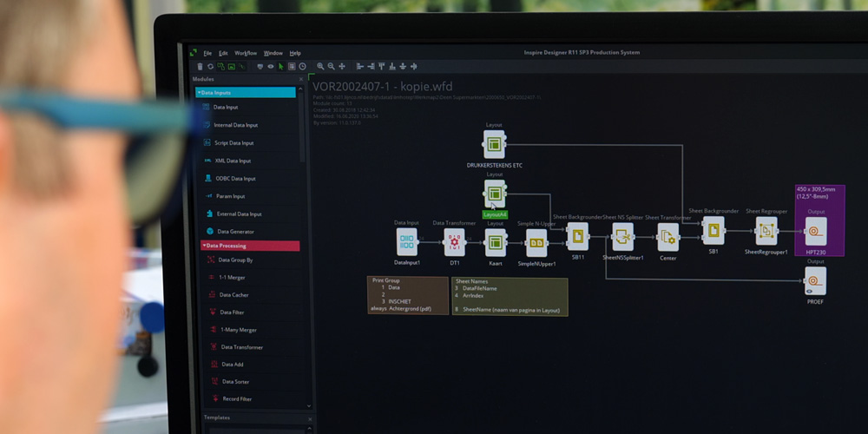This screenshot has width=868, height=434.
Task: Center selected modules vertically
Action: (403, 67)
